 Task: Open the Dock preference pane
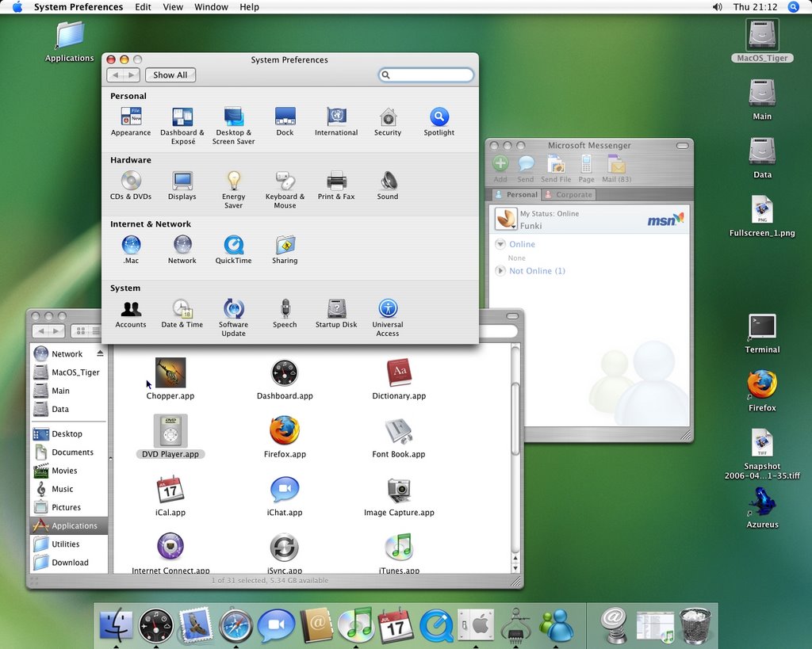coord(285,121)
